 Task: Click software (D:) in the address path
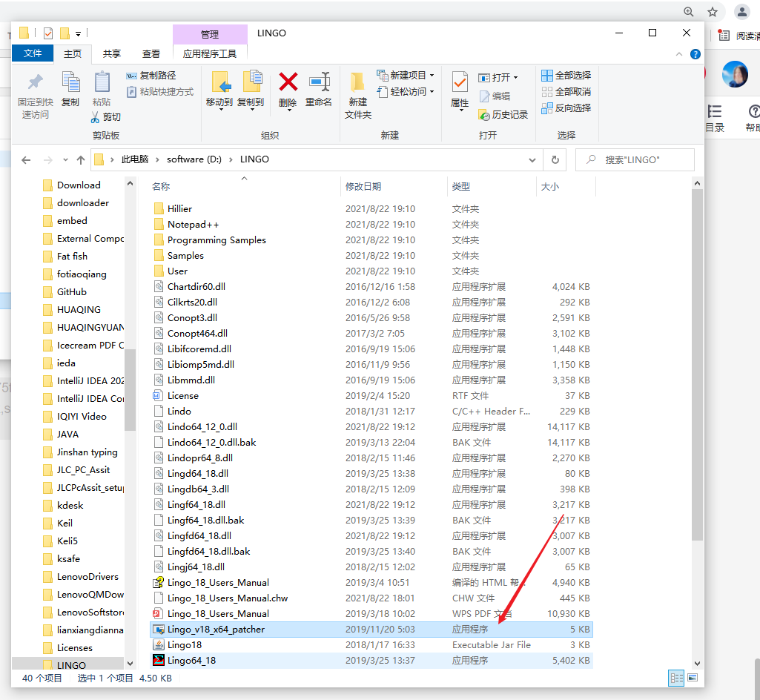click(194, 159)
